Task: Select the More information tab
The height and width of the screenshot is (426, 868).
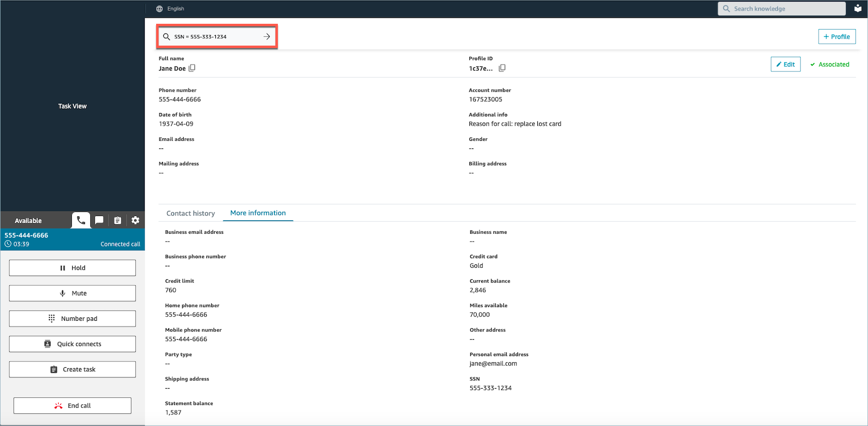Action: coord(258,213)
